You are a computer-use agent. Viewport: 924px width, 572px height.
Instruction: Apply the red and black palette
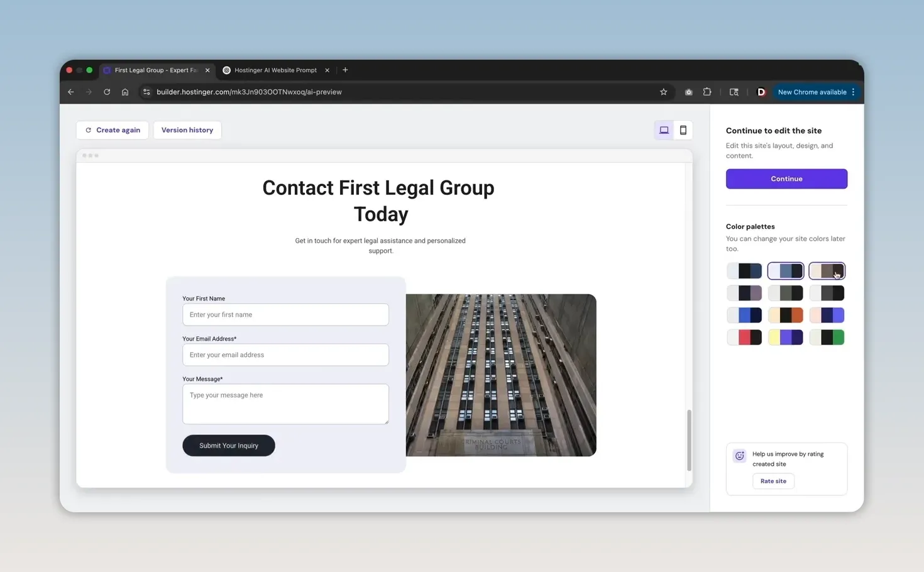coord(744,337)
